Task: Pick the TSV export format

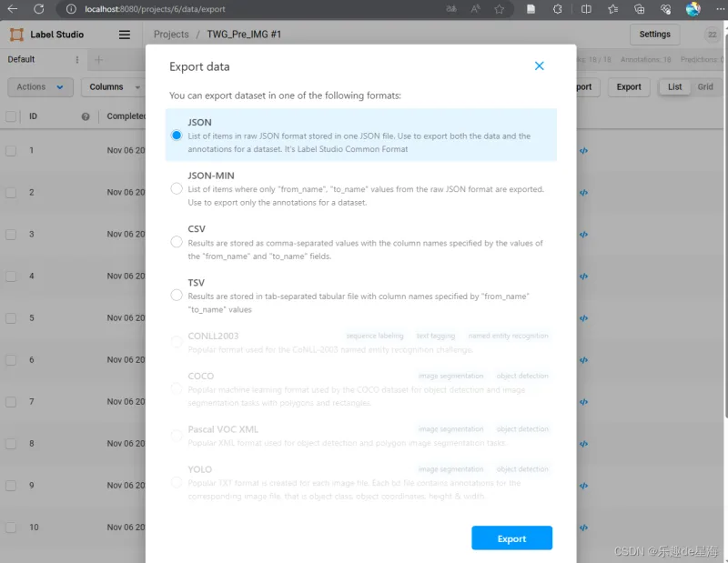Action: [x=177, y=295]
